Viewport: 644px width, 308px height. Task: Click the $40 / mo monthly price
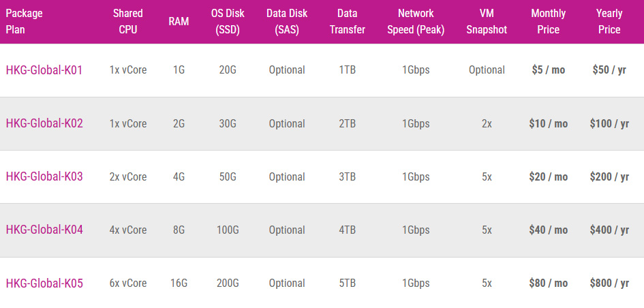click(548, 230)
